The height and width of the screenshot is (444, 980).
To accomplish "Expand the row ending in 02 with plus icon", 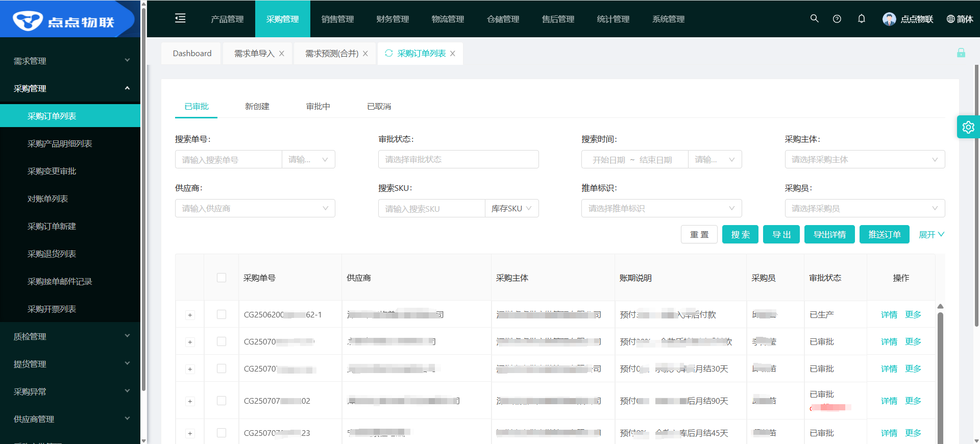I will pos(190,401).
